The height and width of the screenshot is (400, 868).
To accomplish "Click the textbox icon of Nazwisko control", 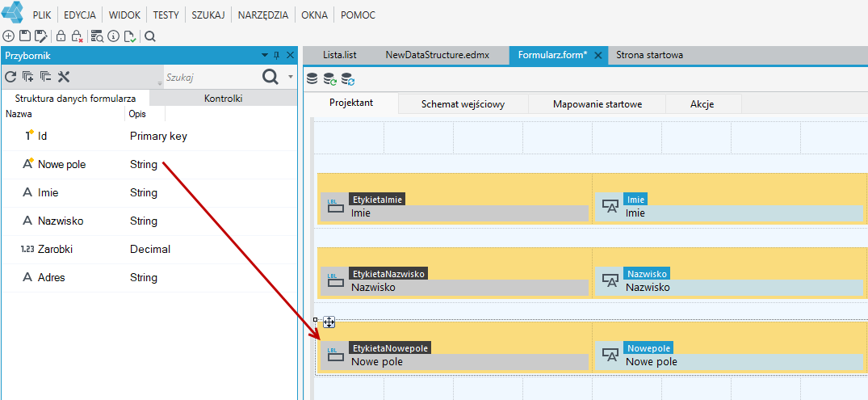I will (610, 281).
